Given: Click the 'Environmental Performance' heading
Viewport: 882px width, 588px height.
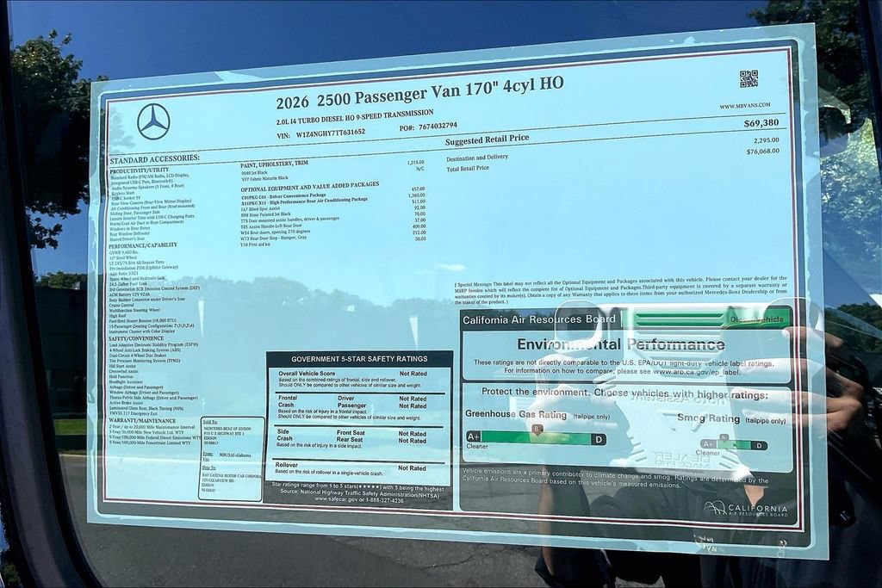Looking at the screenshot, I should [x=621, y=344].
